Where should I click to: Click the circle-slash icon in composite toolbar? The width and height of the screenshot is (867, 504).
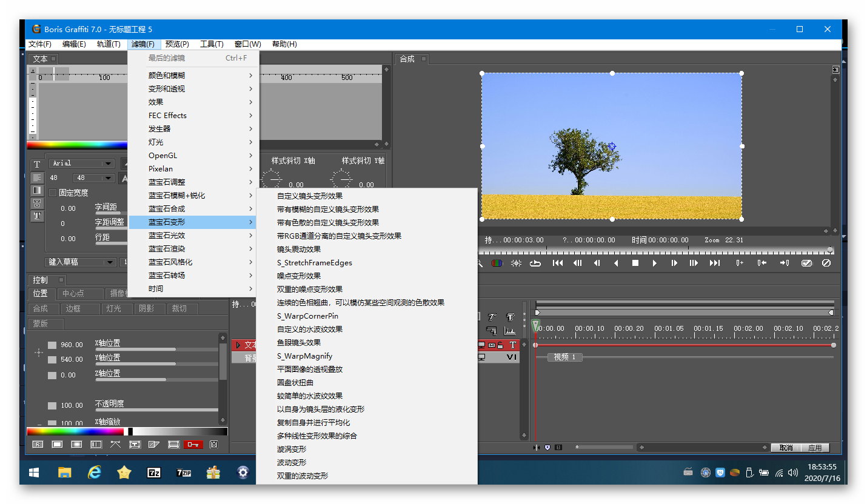(826, 263)
